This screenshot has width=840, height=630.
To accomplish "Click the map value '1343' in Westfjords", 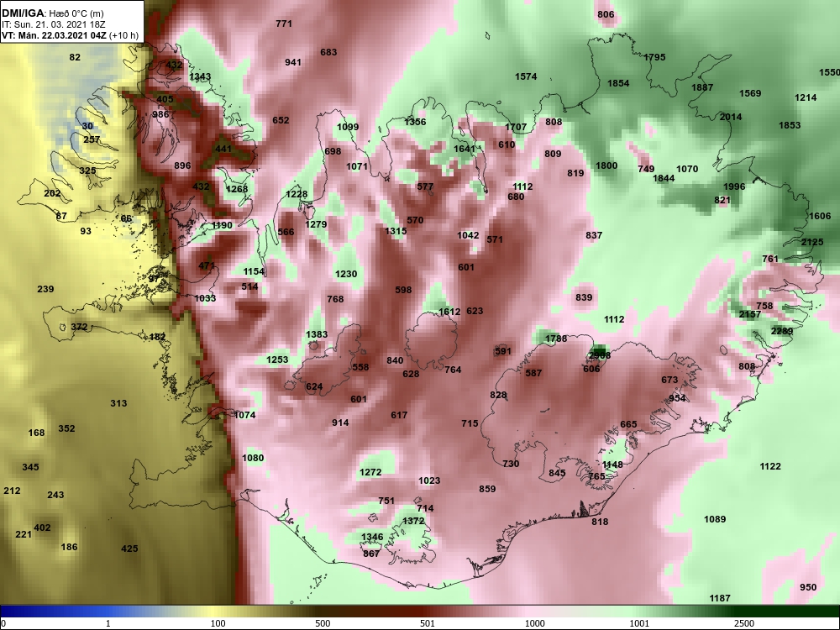I will coord(201,77).
